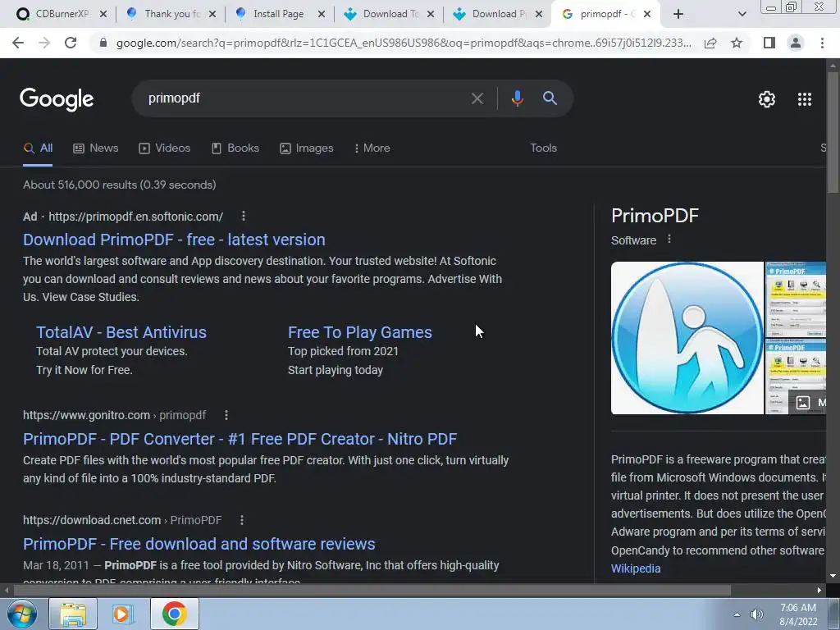The width and height of the screenshot is (840, 630).
Task: Switch to the Images tab
Action: pos(307,148)
